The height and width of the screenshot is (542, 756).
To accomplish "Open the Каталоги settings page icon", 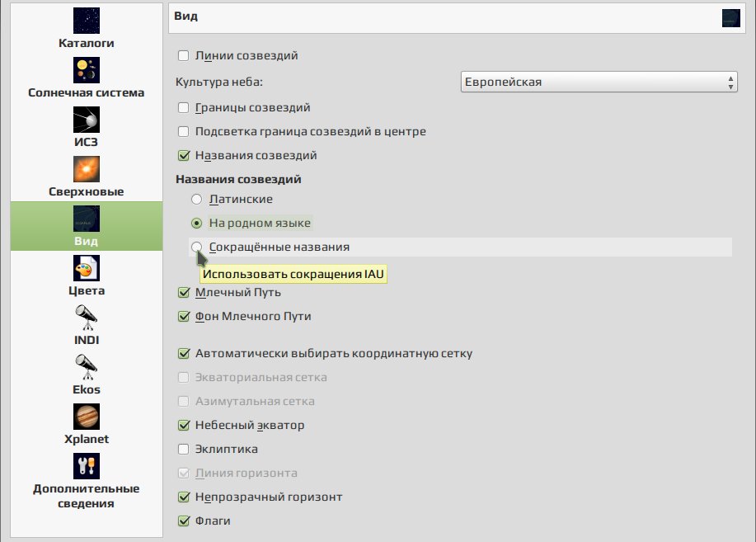I will 87,21.
